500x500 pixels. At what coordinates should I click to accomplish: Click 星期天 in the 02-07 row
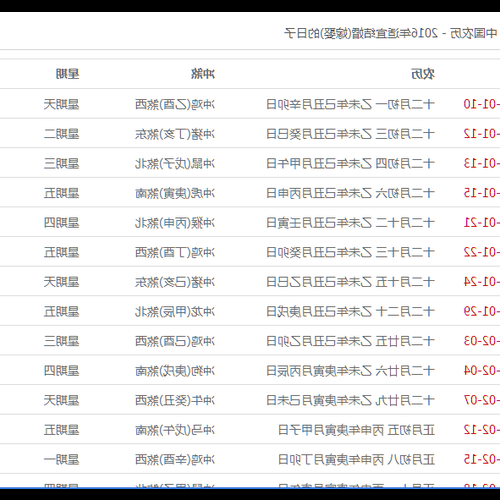coord(62,400)
